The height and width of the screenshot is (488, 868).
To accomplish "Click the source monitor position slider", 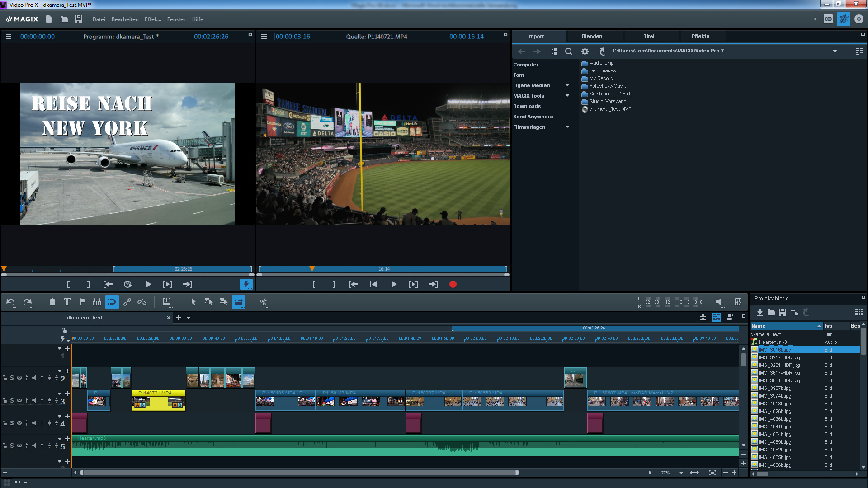I will (383, 269).
